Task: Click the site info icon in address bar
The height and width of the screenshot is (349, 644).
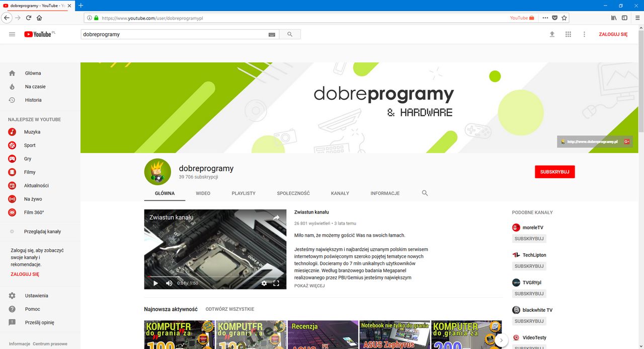Action: (90, 18)
